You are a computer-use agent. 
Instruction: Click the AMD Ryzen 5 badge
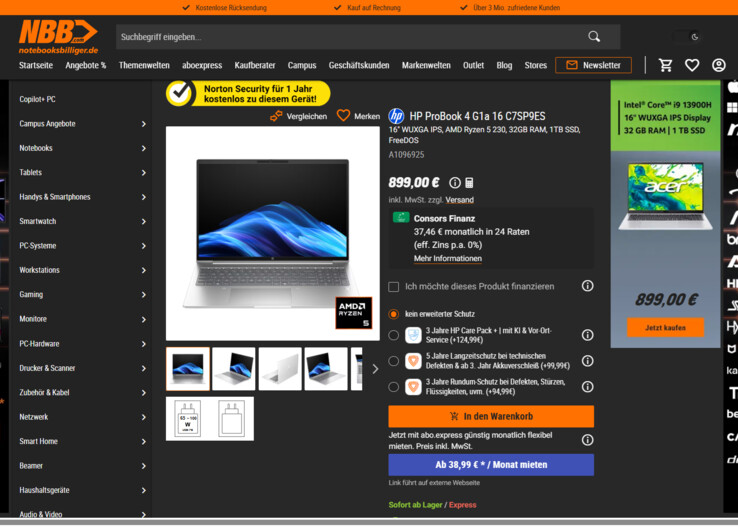(353, 313)
